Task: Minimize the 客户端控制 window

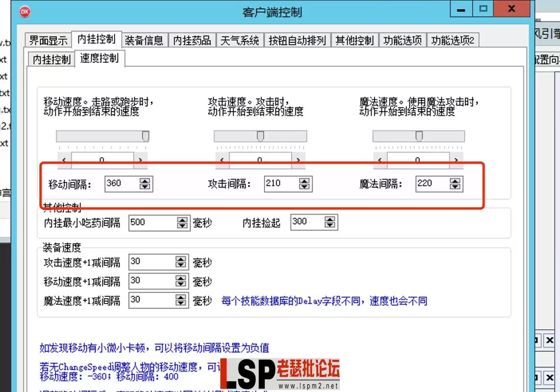Action: [461, 9]
